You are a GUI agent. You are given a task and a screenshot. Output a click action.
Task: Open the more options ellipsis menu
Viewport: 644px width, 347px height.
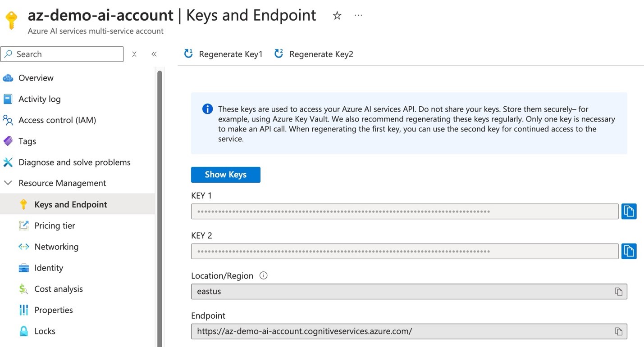(358, 15)
